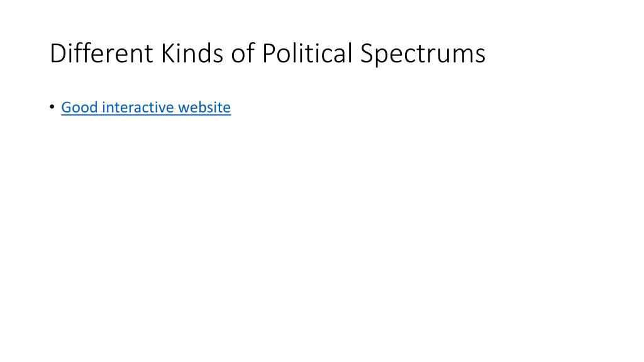Open the Good interactive website link
644x362 pixels.
146,107
